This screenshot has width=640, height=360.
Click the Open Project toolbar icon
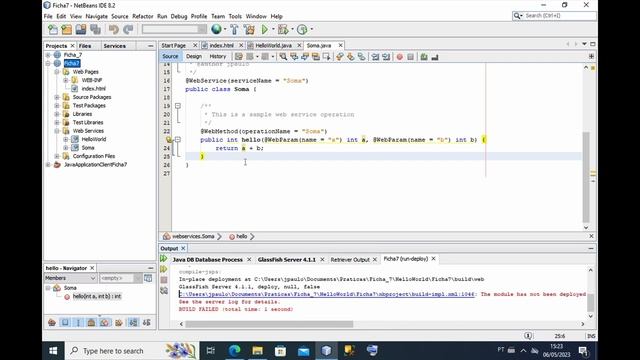pyautogui.click(x=81, y=29)
